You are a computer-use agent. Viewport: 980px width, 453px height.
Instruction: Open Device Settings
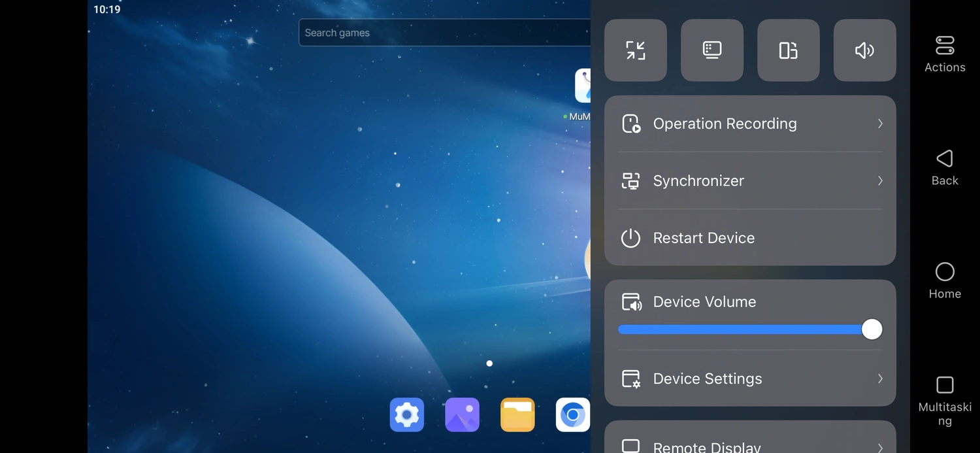[750, 378]
